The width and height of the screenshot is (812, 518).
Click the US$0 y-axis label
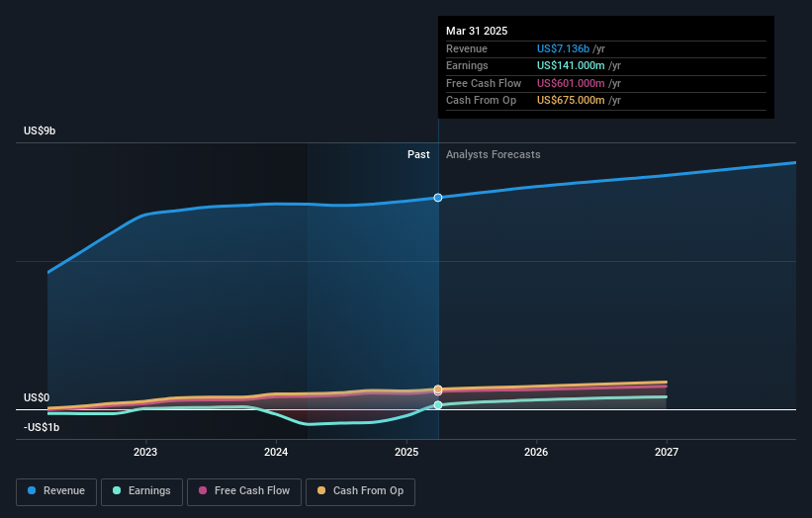click(37, 398)
